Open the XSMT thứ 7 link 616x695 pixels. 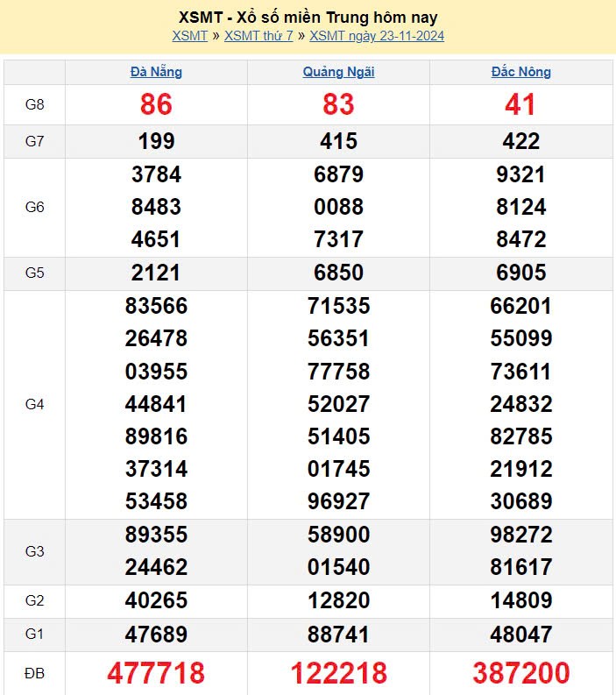tap(258, 36)
